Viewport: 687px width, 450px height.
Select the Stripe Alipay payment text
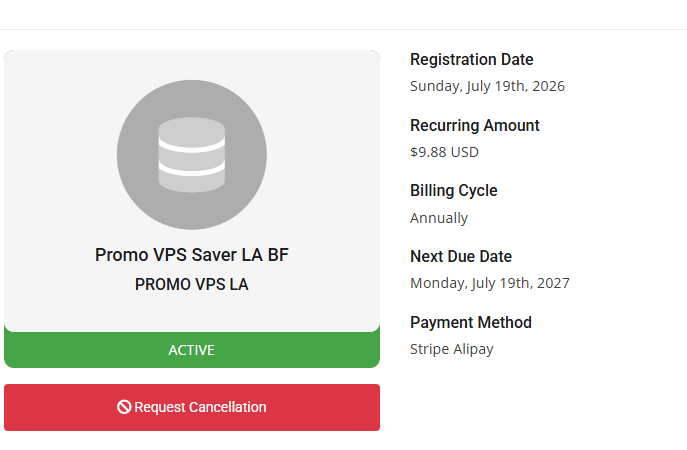click(x=452, y=349)
